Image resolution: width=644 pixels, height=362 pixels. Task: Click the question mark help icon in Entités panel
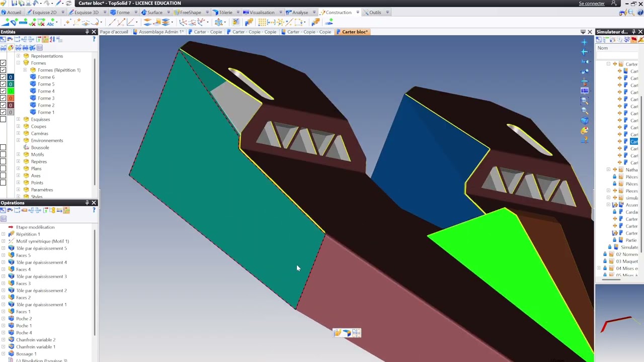click(x=94, y=39)
